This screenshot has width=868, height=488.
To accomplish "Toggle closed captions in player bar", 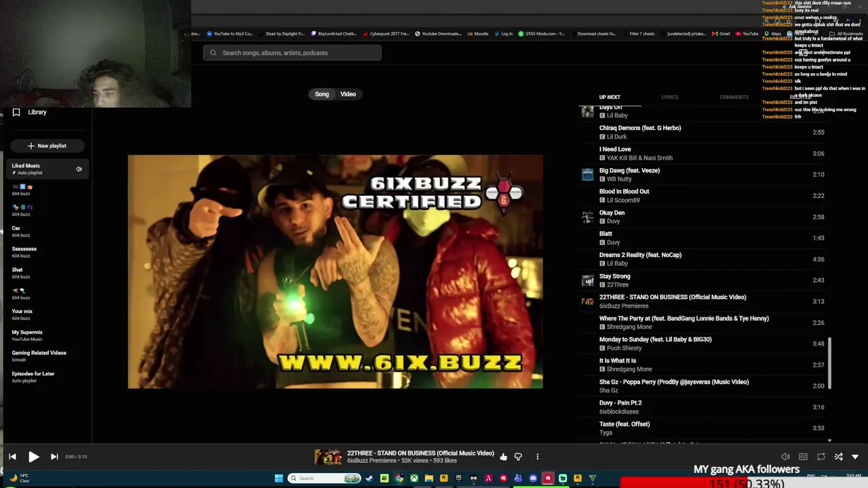I will [x=803, y=457].
